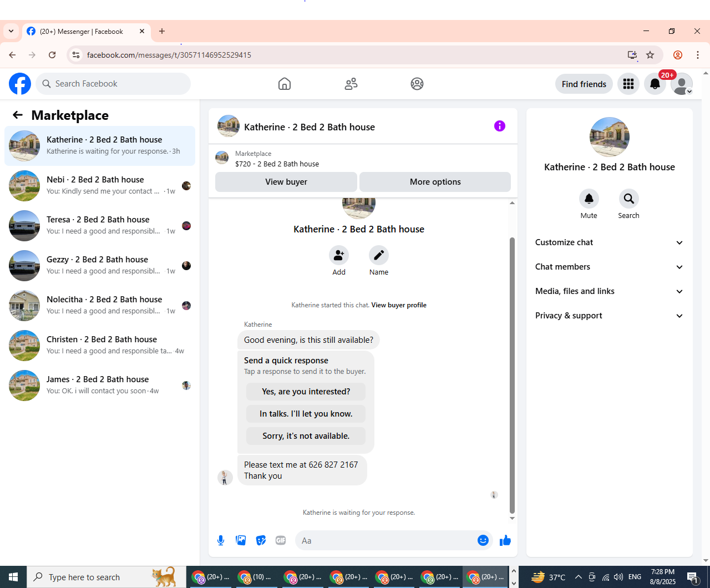Open the Groups icon in top navigation
The image size is (710, 588).
417,84
